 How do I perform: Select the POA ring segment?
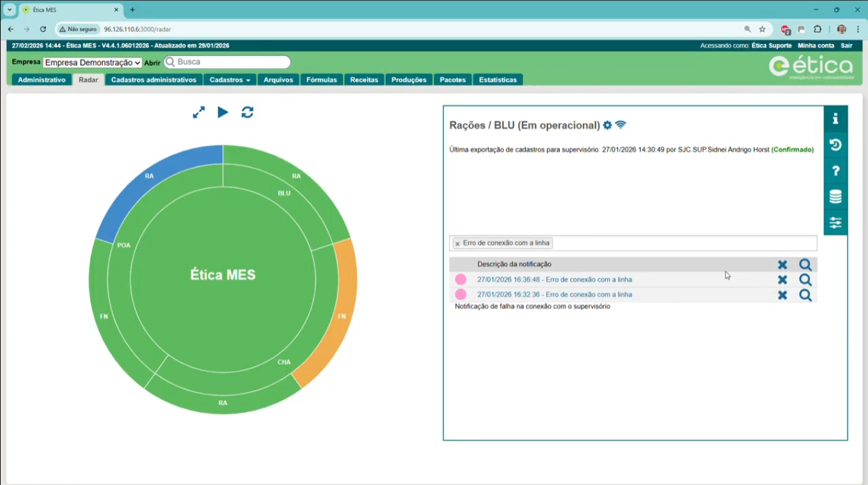[x=124, y=246]
